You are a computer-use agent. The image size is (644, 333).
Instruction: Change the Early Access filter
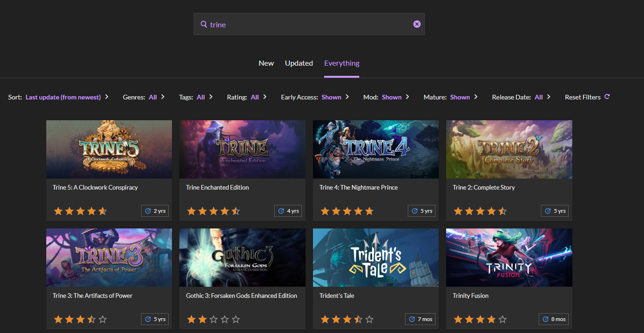pos(315,97)
